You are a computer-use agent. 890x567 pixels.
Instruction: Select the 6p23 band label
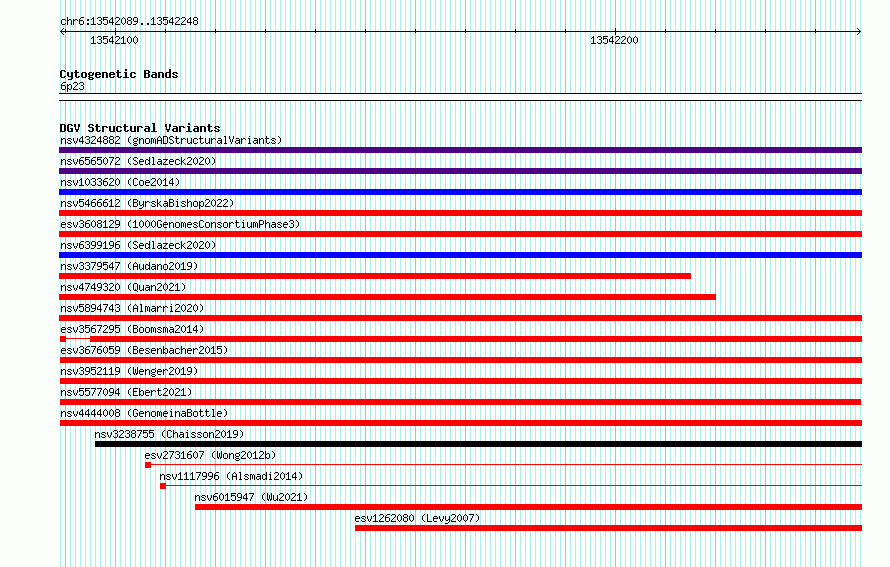[x=72, y=86]
